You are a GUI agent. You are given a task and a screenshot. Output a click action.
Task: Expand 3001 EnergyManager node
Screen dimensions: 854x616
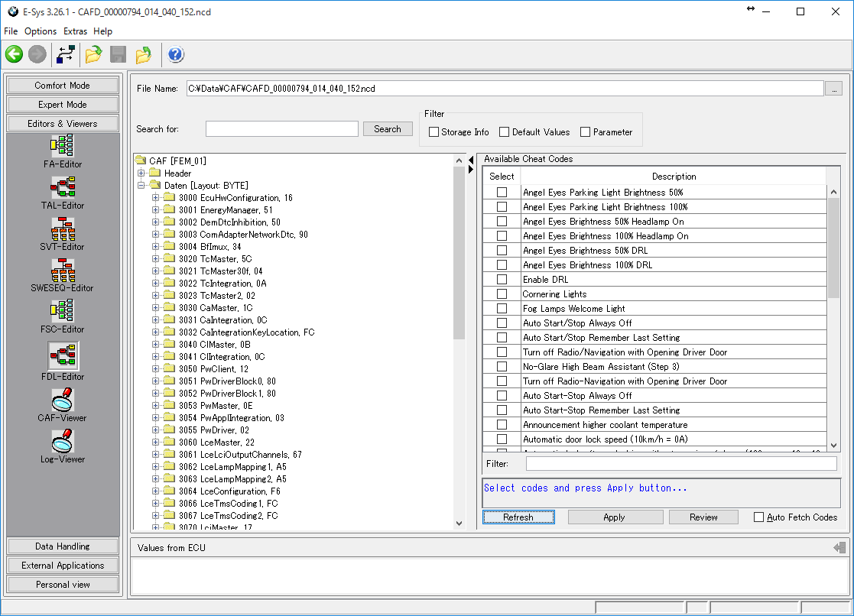click(156, 209)
